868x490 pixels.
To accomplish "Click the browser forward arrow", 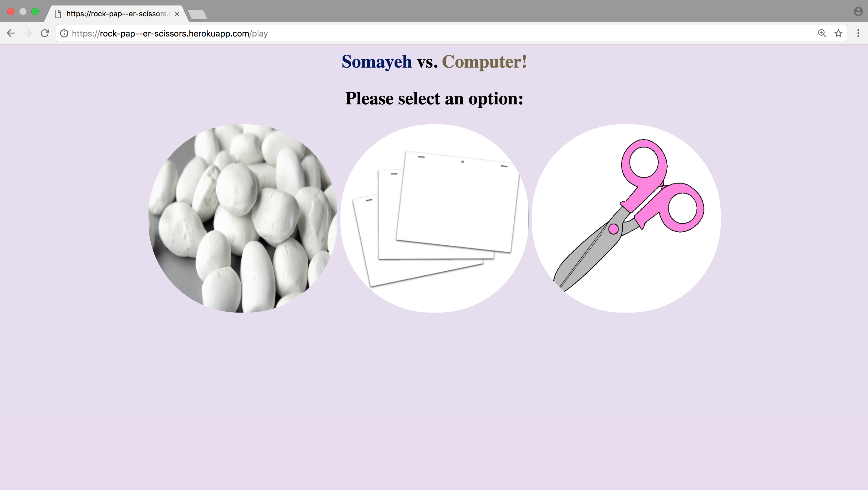I will (x=28, y=33).
